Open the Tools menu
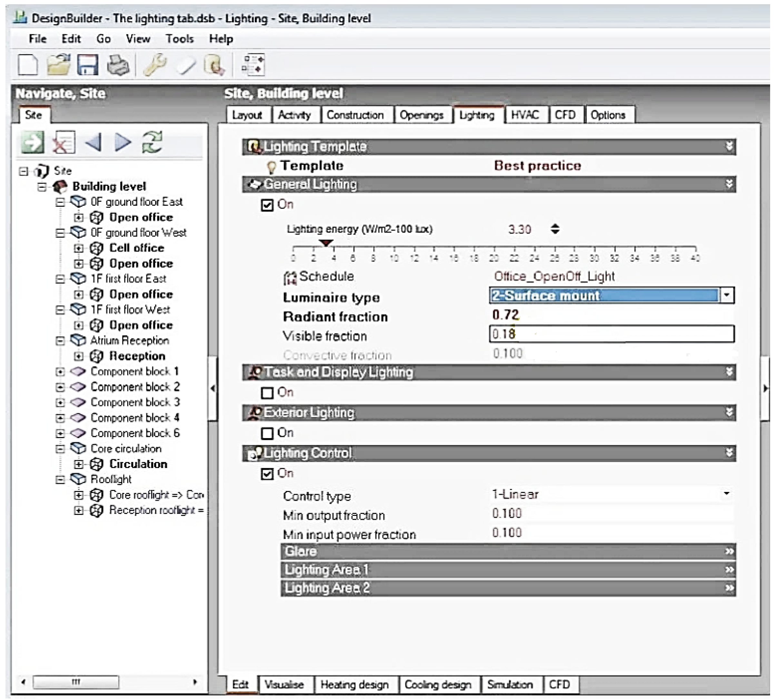Screen dimensions: 774x700 pos(179,39)
